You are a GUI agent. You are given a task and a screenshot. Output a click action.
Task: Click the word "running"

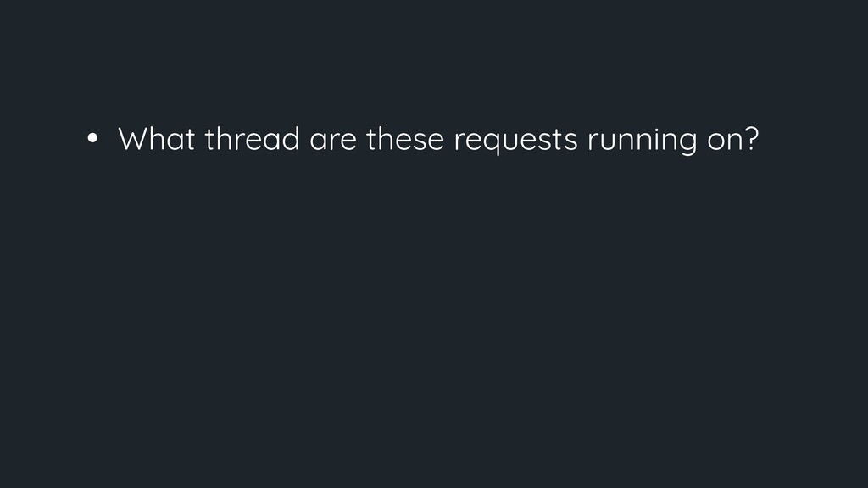pyautogui.click(x=637, y=141)
